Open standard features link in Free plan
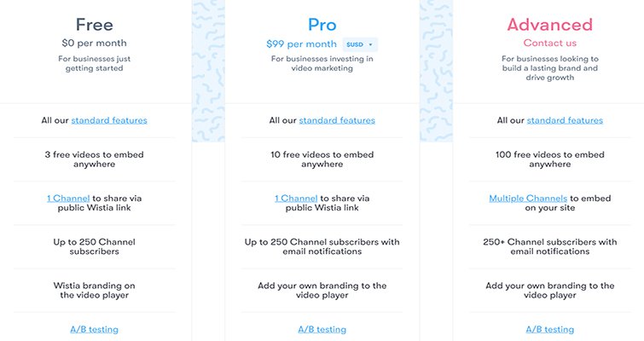This screenshot has height=341, width=644. [x=109, y=120]
